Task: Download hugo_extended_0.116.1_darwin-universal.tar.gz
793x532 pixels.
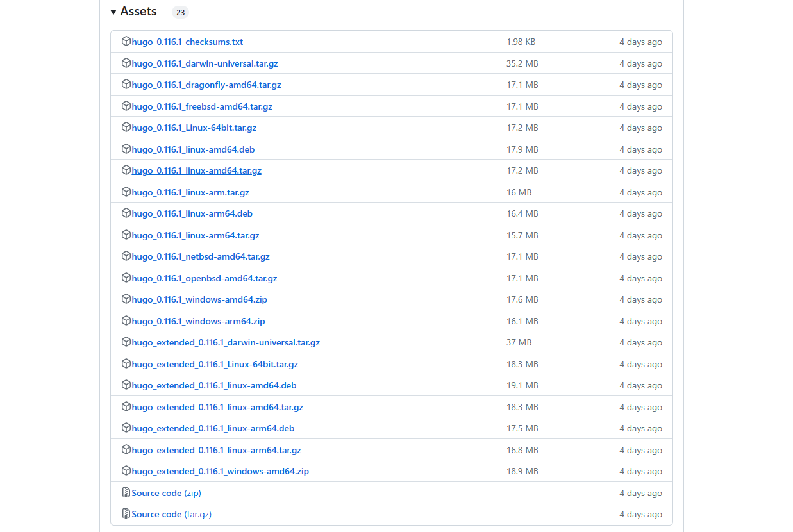Action: pos(226,343)
